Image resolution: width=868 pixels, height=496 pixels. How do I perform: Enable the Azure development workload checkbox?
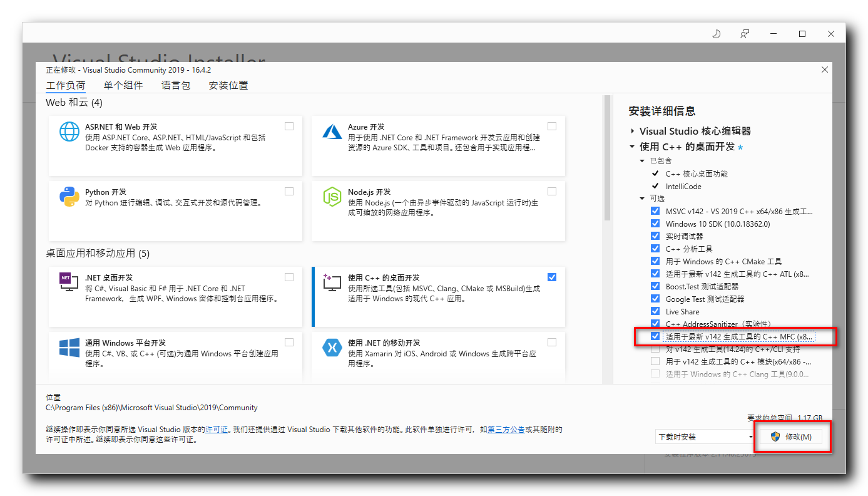click(552, 126)
